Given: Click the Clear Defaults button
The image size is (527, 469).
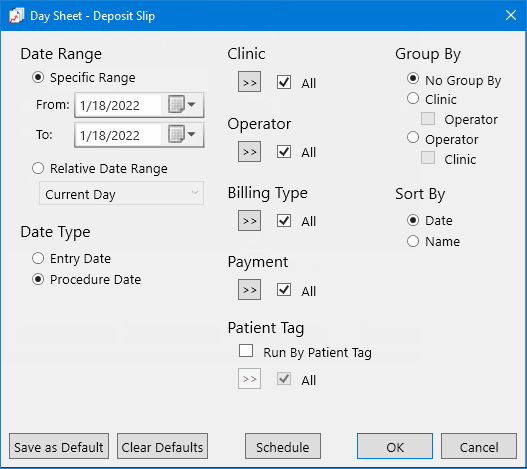Looking at the screenshot, I should pos(162,446).
